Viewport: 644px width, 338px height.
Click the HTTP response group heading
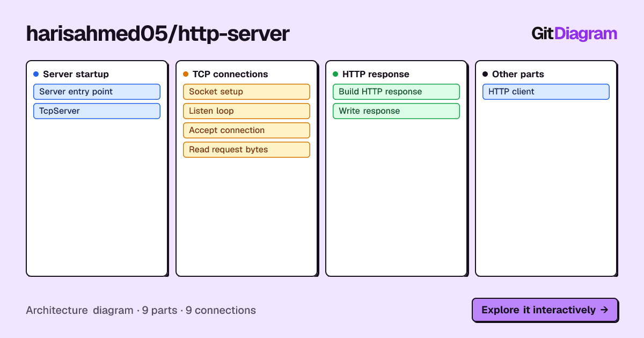376,74
